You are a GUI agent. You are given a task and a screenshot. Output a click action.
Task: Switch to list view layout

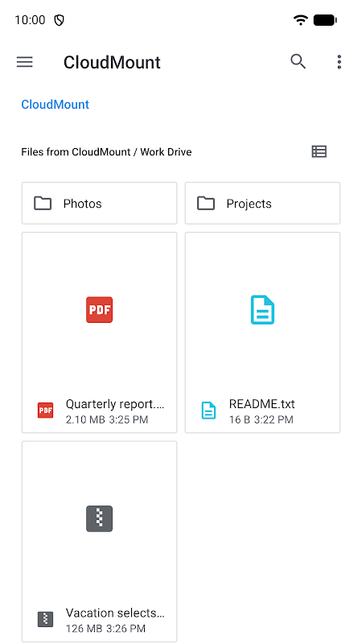pos(319,151)
